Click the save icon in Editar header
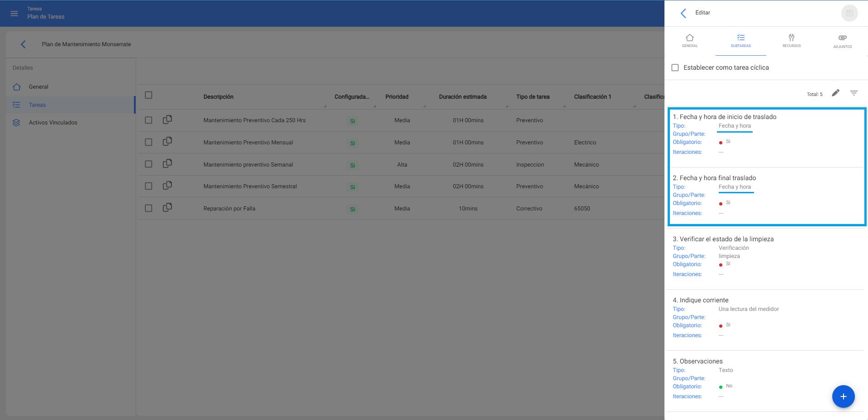The image size is (868, 420). tap(849, 13)
